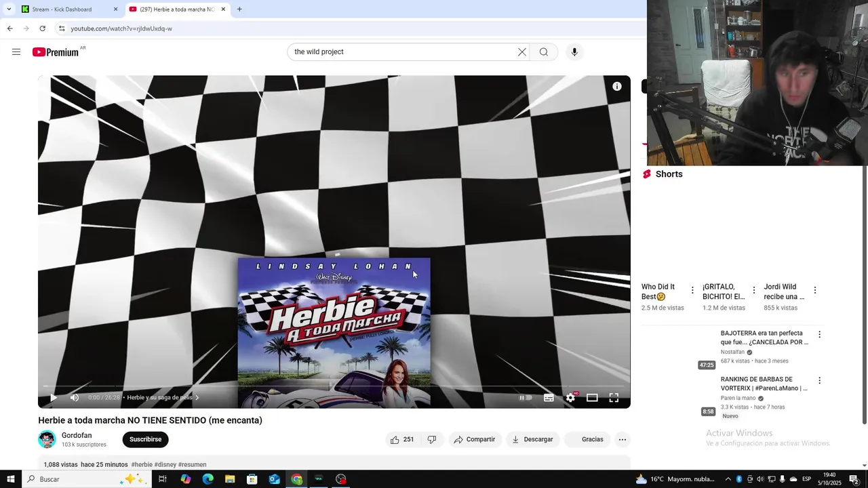Click the address bar URL youtube.com/watch
Viewport: 868px width, 488px height.
click(121, 28)
